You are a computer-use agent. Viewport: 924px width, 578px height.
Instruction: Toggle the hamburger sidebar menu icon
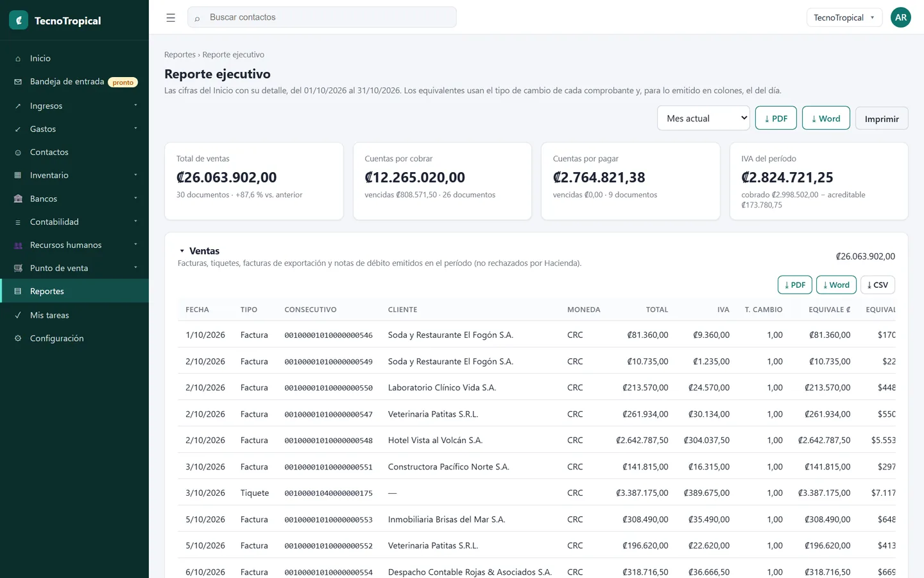171,18
